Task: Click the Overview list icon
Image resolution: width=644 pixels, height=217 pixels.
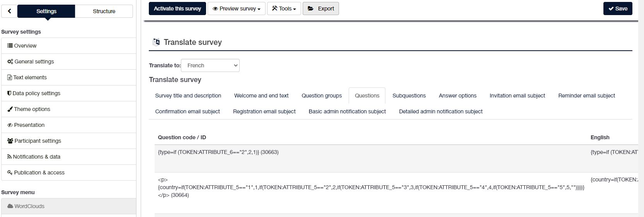Action: pos(10,46)
